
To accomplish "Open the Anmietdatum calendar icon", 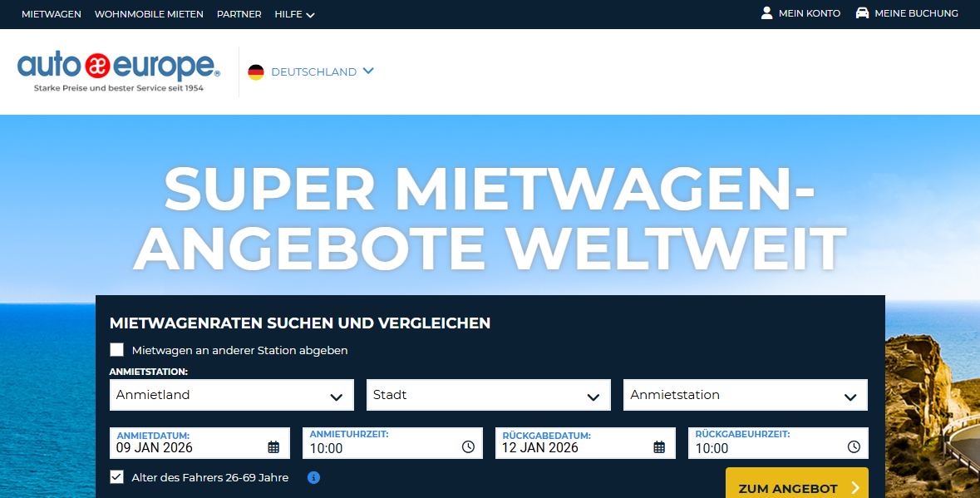I will point(273,447).
